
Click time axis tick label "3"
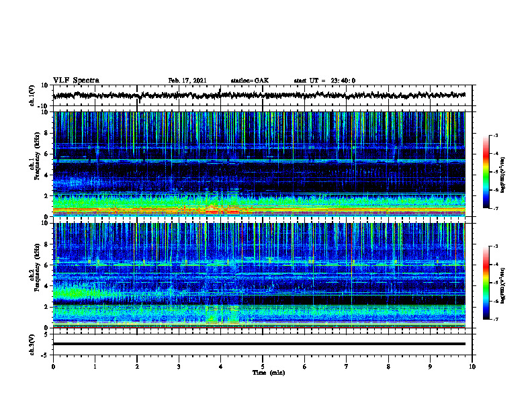179,367
